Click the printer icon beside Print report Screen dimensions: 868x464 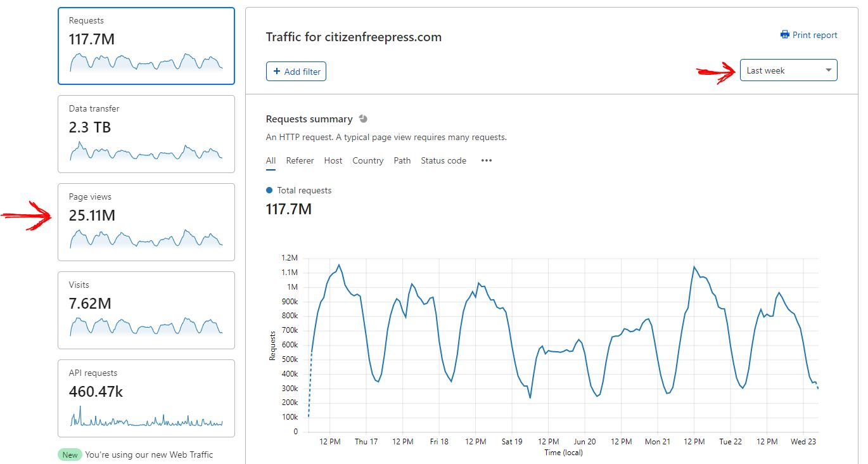(x=785, y=35)
